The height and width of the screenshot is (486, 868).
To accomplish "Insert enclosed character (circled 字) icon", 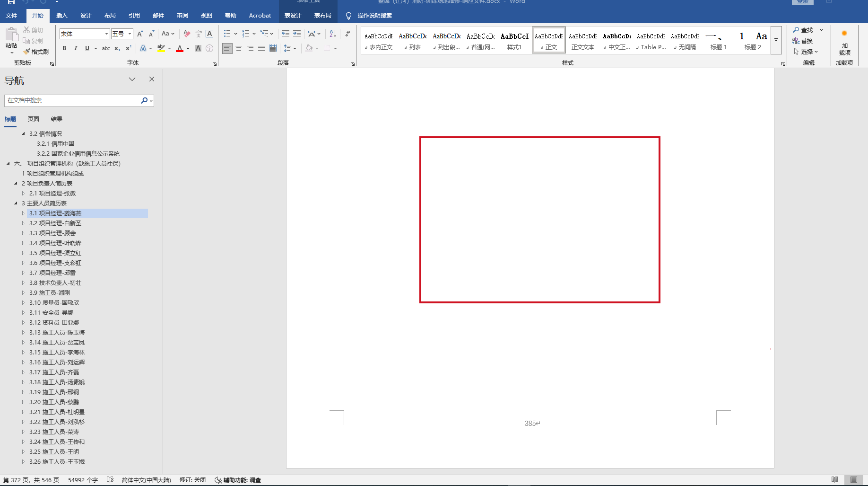I will tap(209, 48).
